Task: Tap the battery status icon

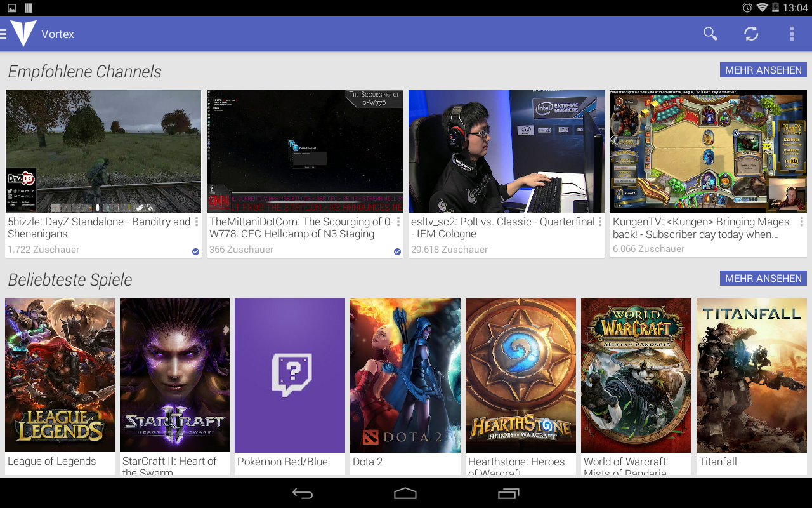Action: coord(775,8)
